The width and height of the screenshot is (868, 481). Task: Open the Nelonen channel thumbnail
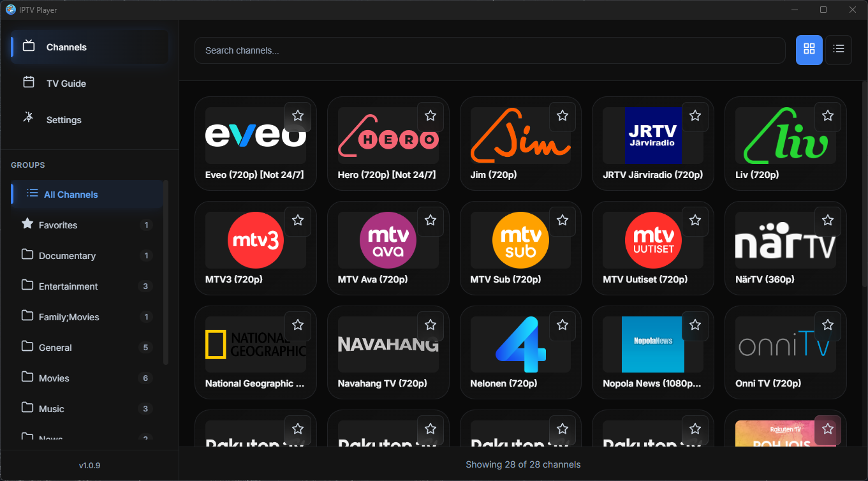pos(520,344)
